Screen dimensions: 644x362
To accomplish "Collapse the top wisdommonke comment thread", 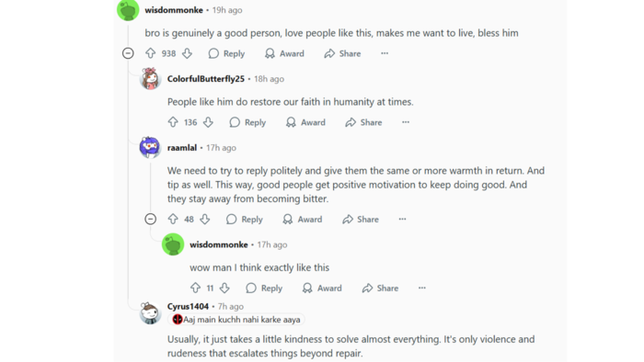I will pyautogui.click(x=128, y=53).
